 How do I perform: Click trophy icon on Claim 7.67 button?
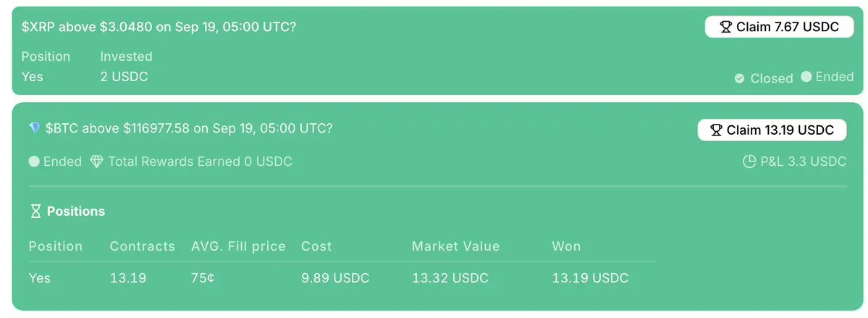tap(725, 27)
